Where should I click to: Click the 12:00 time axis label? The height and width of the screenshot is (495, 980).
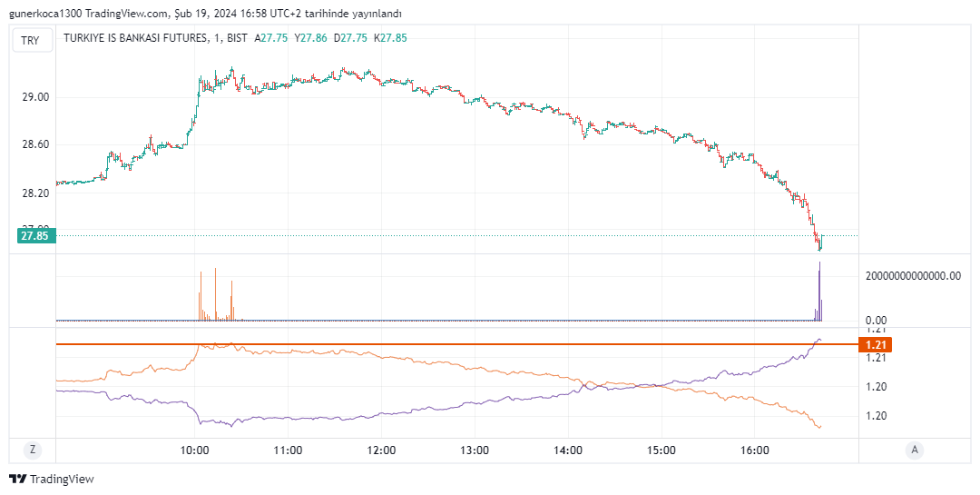pos(381,450)
